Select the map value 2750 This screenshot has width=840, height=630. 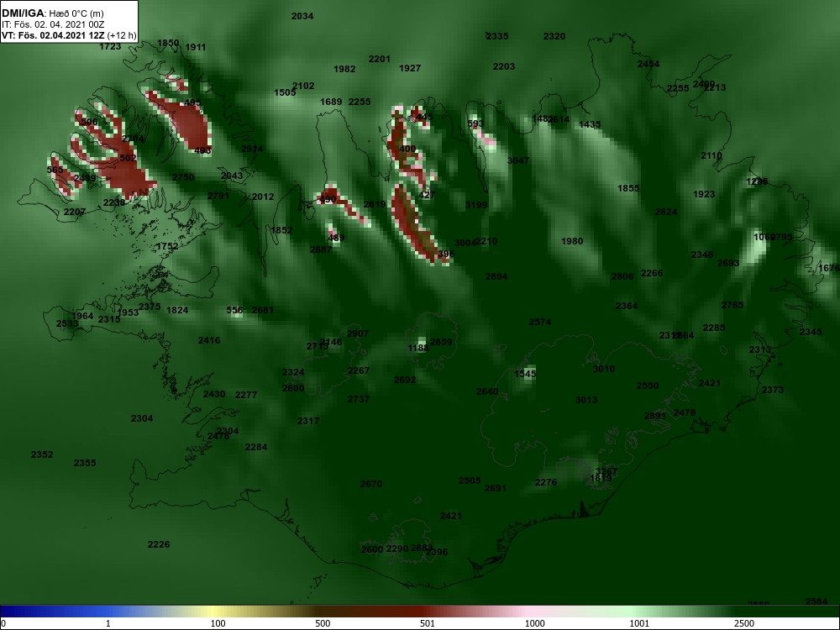[183, 177]
